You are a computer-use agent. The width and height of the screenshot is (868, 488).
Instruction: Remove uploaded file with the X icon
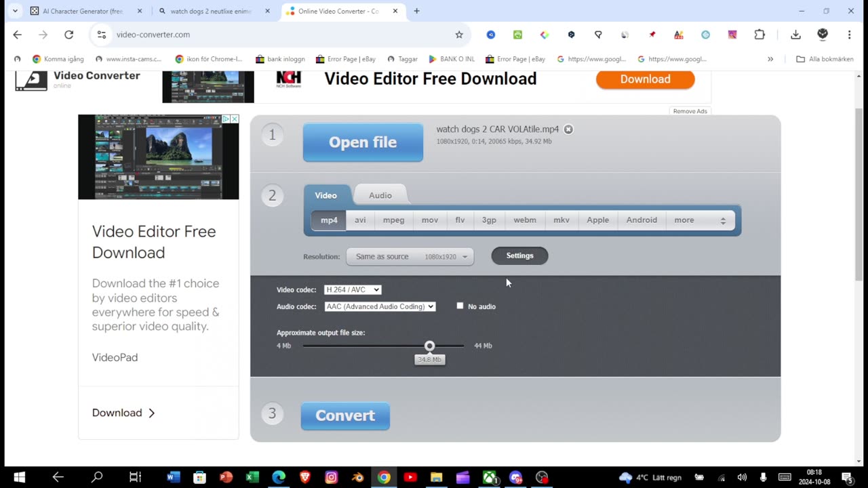568,129
